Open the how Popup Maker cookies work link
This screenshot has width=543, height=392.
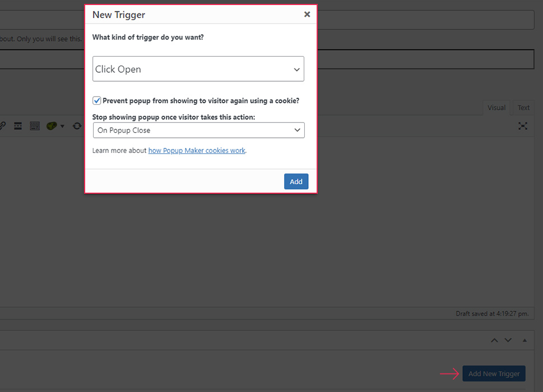click(x=197, y=151)
